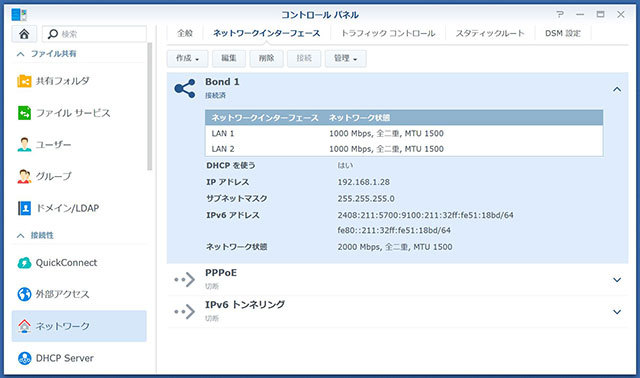Minimize the Control Panel window
This screenshot has width=640, height=378.
[x=580, y=14]
